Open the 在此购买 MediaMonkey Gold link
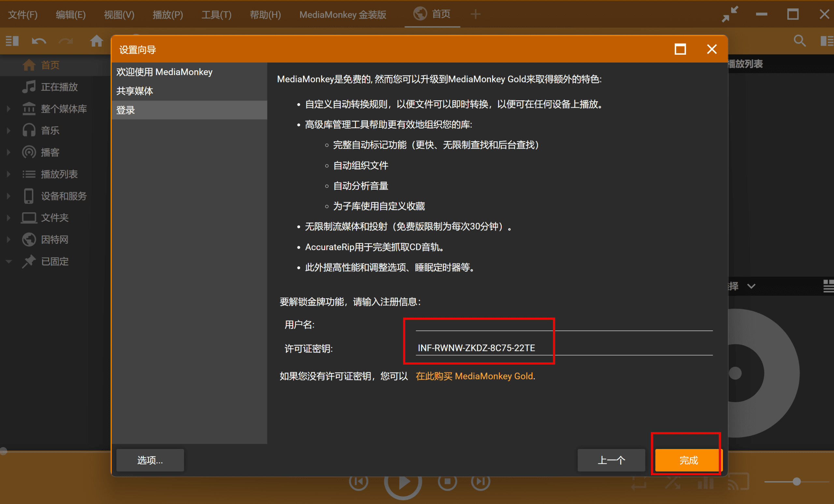The height and width of the screenshot is (504, 834). (475, 376)
